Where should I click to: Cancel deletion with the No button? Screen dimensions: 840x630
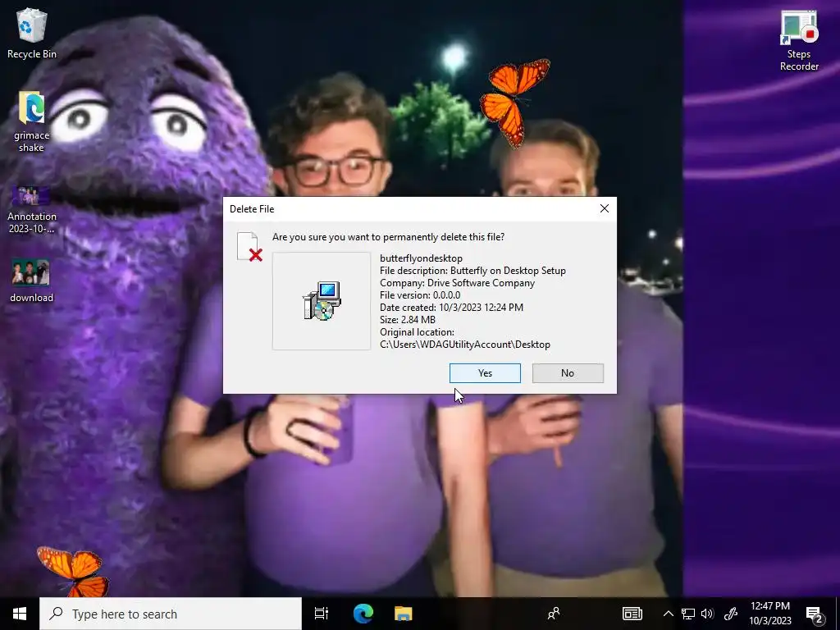568,373
